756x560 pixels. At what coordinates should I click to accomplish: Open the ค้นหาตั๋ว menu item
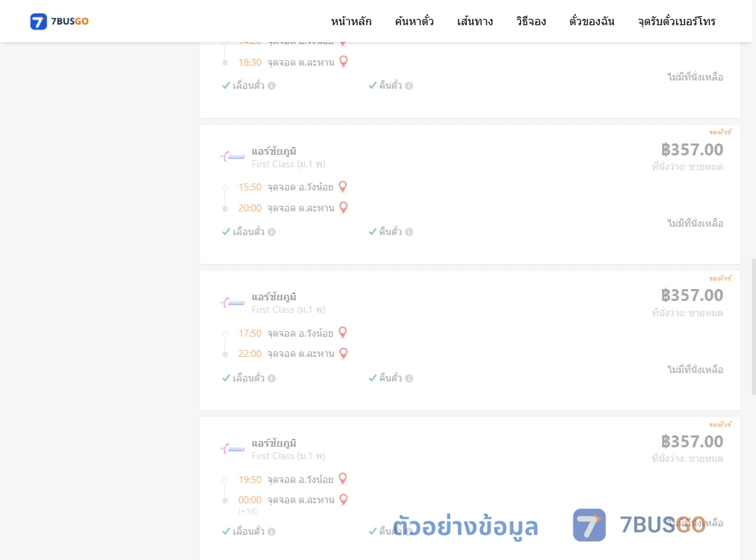coord(414,21)
